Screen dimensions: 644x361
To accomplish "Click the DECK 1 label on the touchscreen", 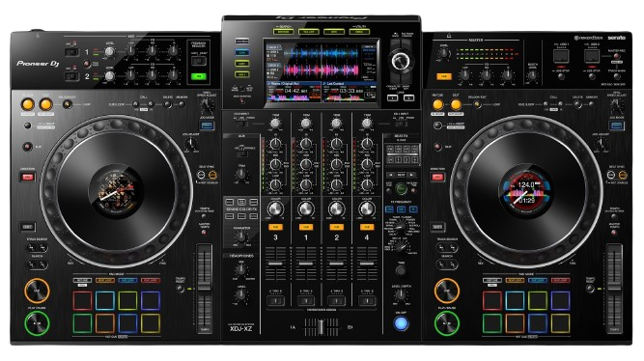I will pos(273,47).
